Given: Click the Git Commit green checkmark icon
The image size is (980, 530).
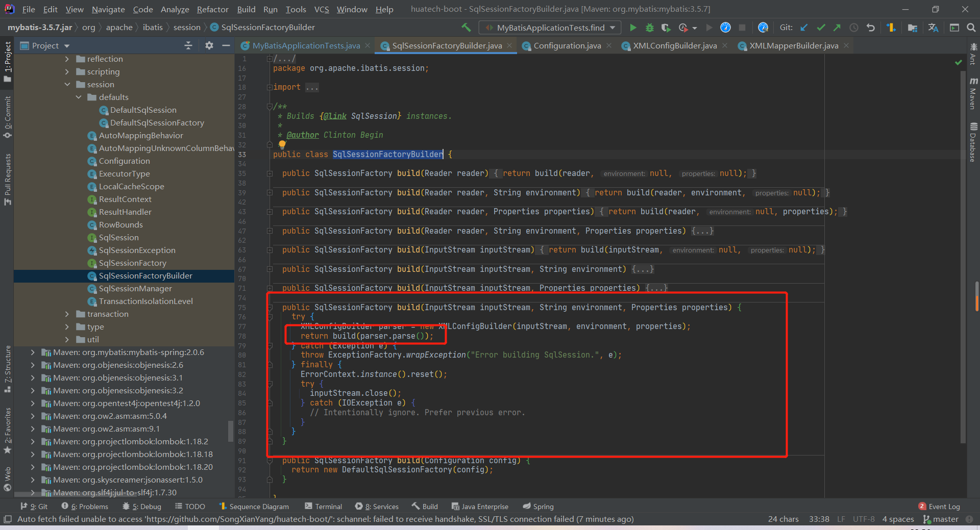Looking at the screenshot, I should point(821,28).
